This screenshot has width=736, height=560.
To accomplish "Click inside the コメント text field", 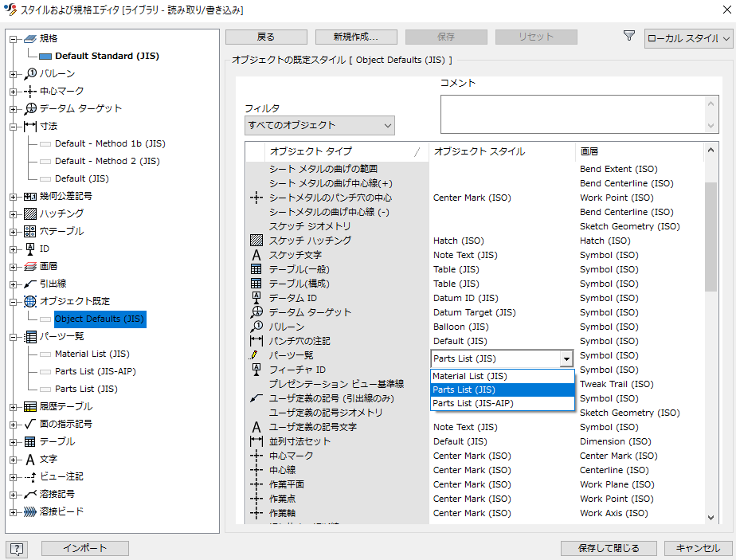I will (574, 112).
